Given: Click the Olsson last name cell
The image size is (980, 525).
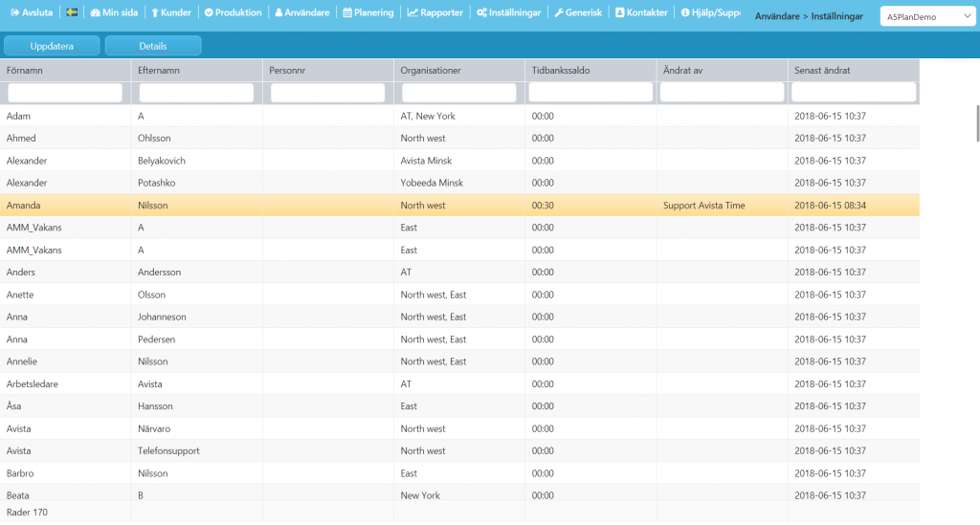Looking at the screenshot, I should coord(151,295).
